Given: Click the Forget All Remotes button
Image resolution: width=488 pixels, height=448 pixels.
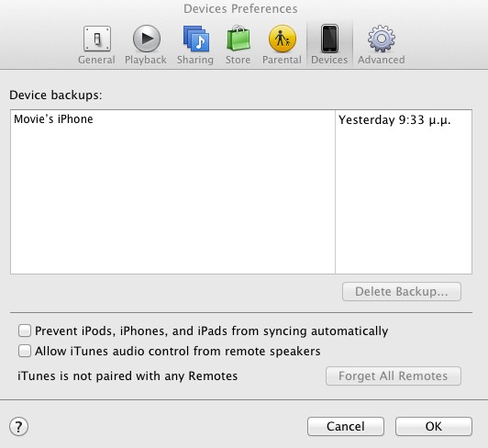Looking at the screenshot, I should [394, 376].
